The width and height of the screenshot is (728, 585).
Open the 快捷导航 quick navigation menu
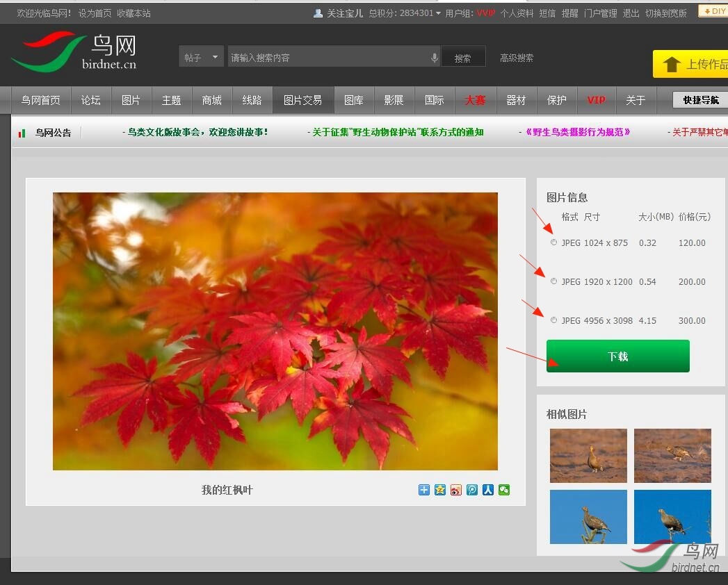(x=700, y=100)
